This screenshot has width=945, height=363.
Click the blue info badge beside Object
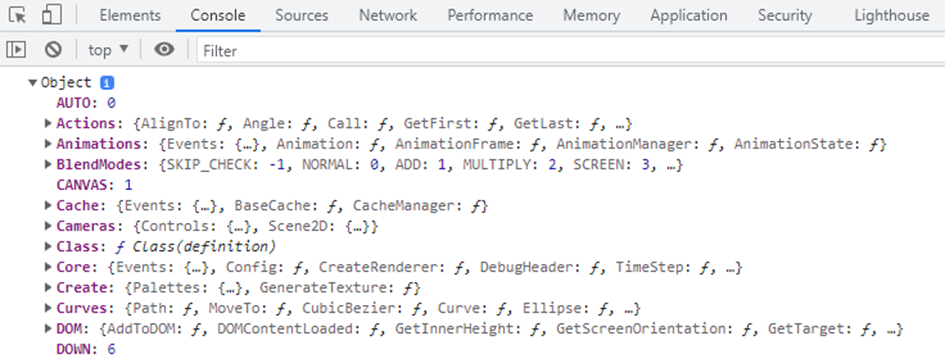[107, 83]
